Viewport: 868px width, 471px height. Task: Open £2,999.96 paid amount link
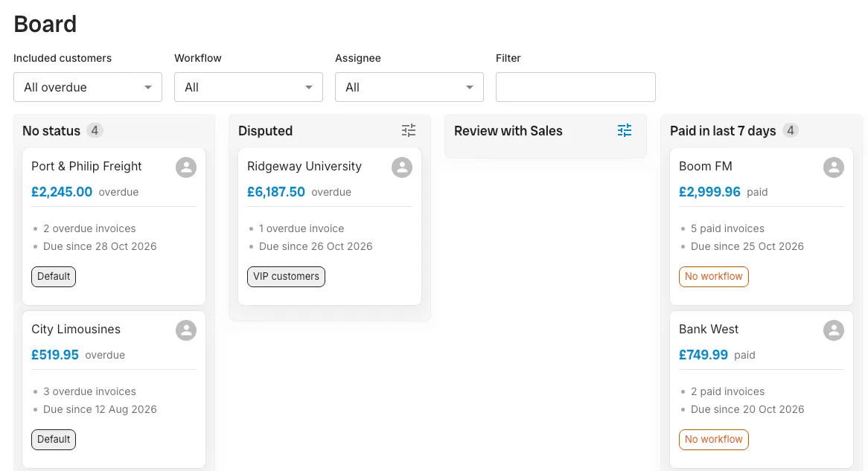point(709,192)
